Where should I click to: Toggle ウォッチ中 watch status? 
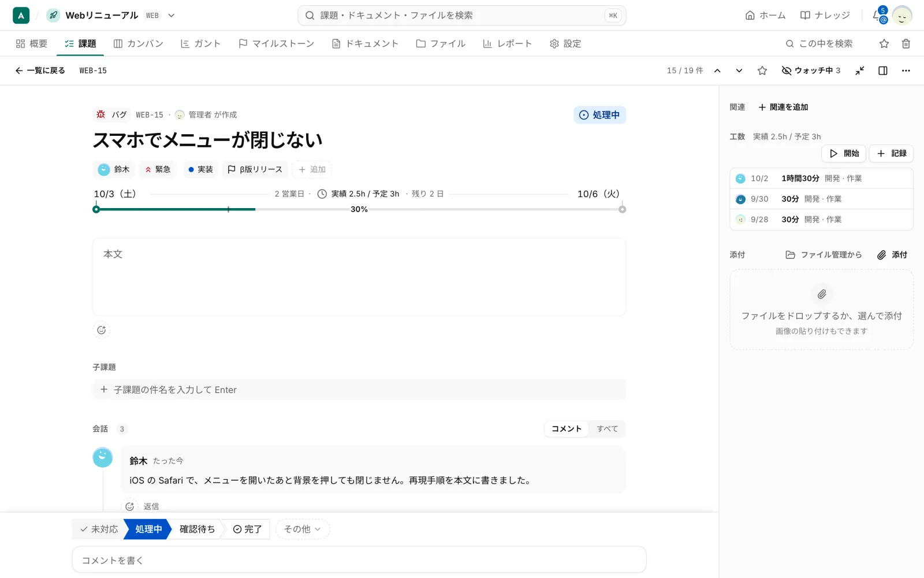pyautogui.click(x=811, y=71)
